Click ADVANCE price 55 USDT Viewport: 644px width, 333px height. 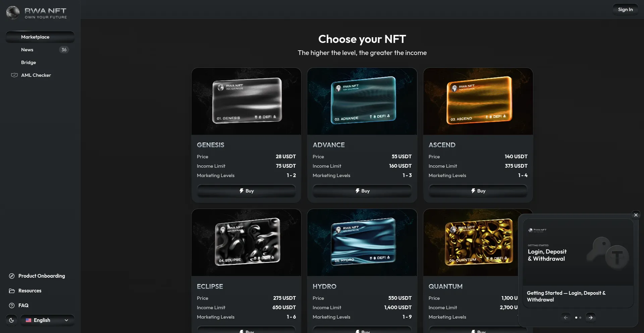[401, 157]
